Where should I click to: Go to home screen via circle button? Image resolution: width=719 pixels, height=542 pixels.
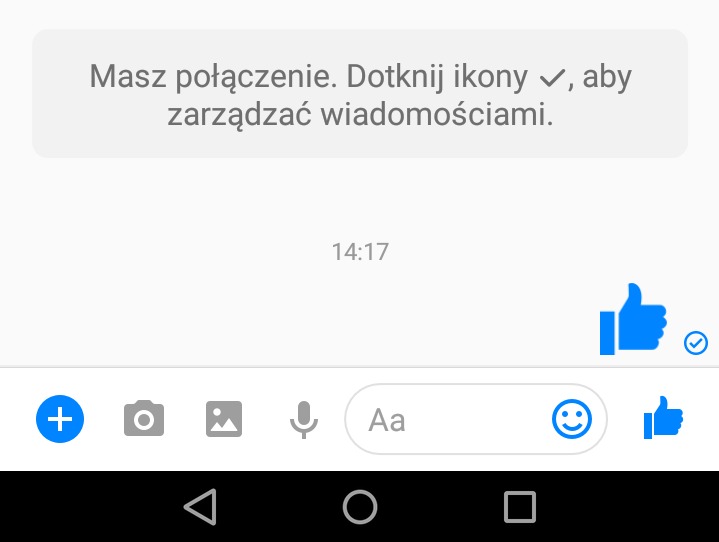pos(360,507)
